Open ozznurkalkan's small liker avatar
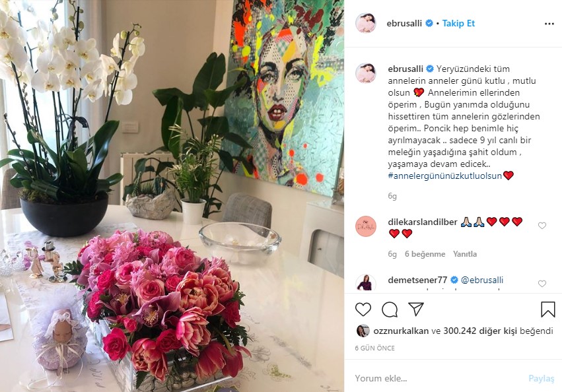Image resolution: width=562 pixels, height=392 pixels. point(363,331)
